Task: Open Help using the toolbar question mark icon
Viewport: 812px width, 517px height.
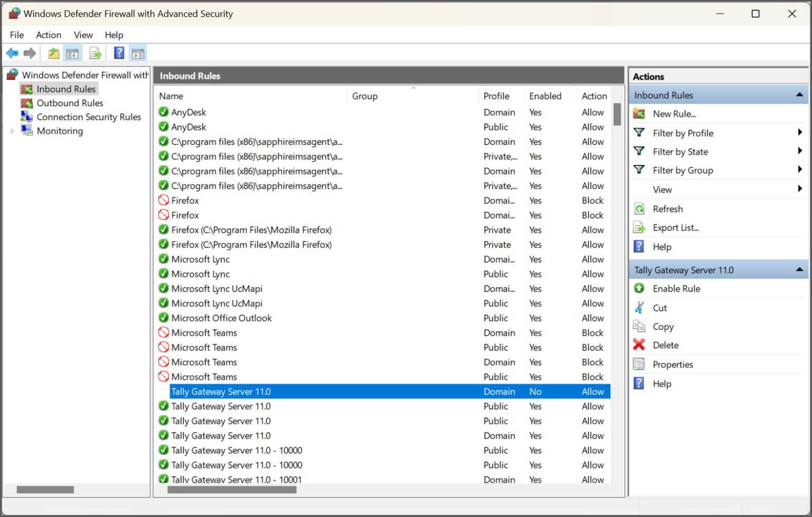Action: [118, 52]
